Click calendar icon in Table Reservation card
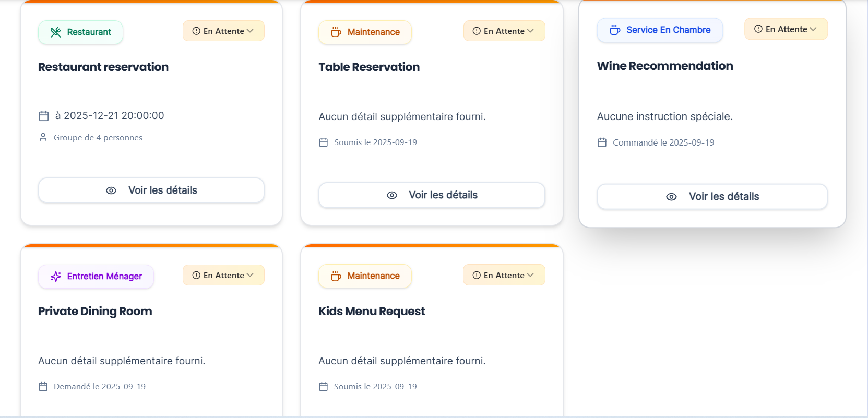Image resolution: width=868 pixels, height=418 pixels. click(324, 142)
